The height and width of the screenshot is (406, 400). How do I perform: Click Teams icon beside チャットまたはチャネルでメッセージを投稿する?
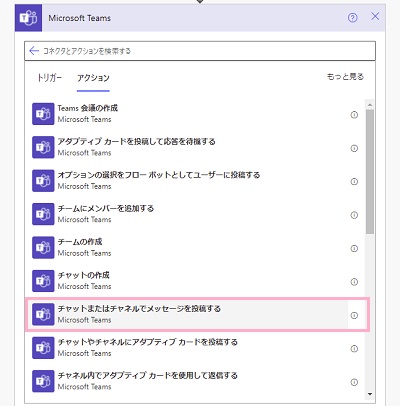[x=43, y=314]
